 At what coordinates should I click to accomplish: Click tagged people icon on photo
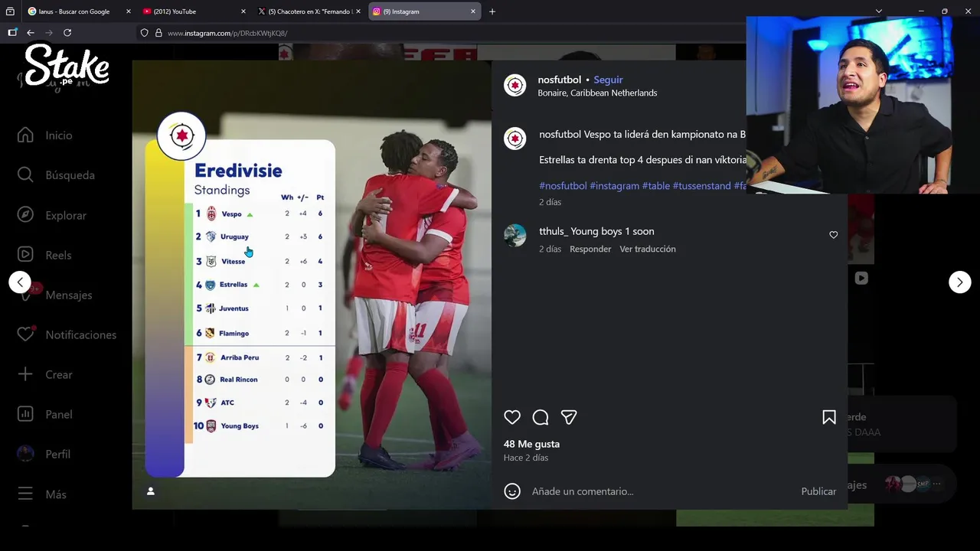pyautogui.click(x=151, y=491)
